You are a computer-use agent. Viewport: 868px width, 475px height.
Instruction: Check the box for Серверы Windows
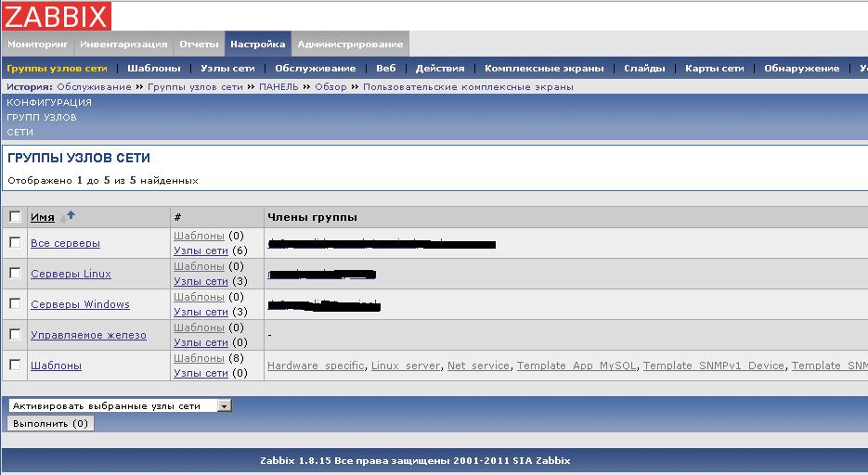point(15,303)
